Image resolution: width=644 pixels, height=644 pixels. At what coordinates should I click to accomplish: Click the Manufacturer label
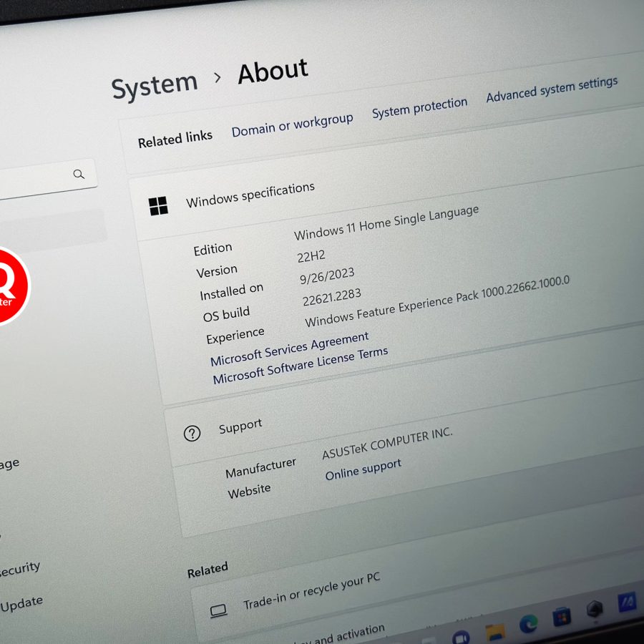click(260, 468)
